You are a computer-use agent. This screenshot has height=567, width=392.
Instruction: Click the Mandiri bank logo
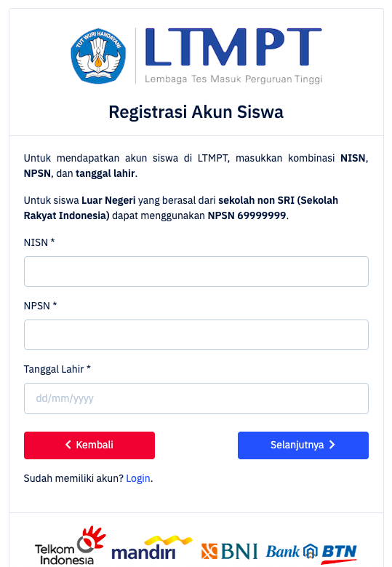152,548
